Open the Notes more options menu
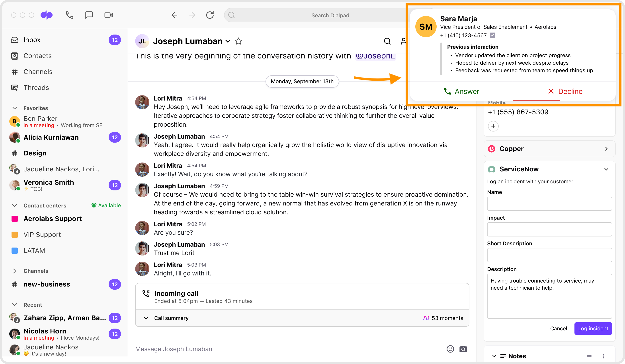Viewport: 625px width, 364px height. point(603,356)
